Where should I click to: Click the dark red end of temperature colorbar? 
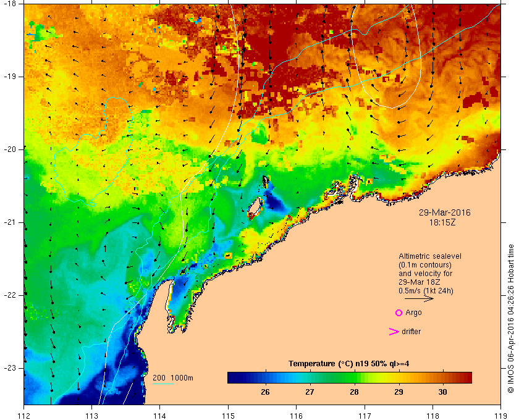pos(467,377)
